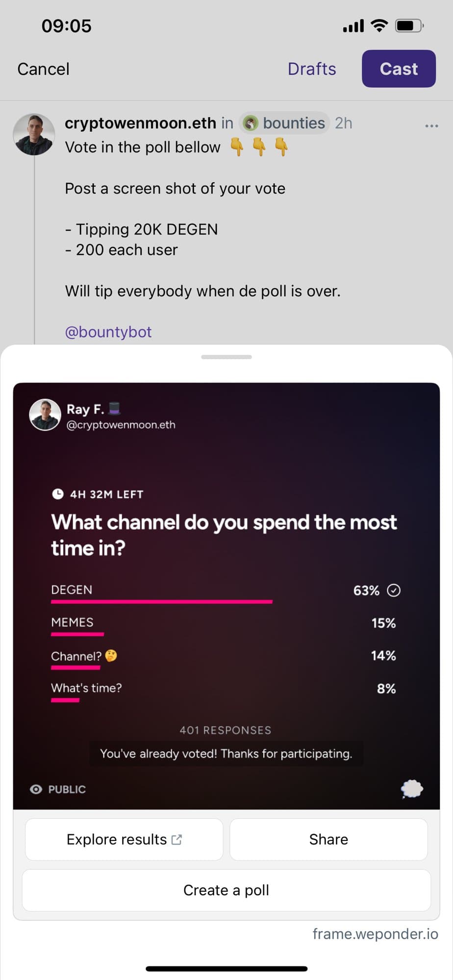
Task: Tap the Create a poll button
Action: click(226, 890)
